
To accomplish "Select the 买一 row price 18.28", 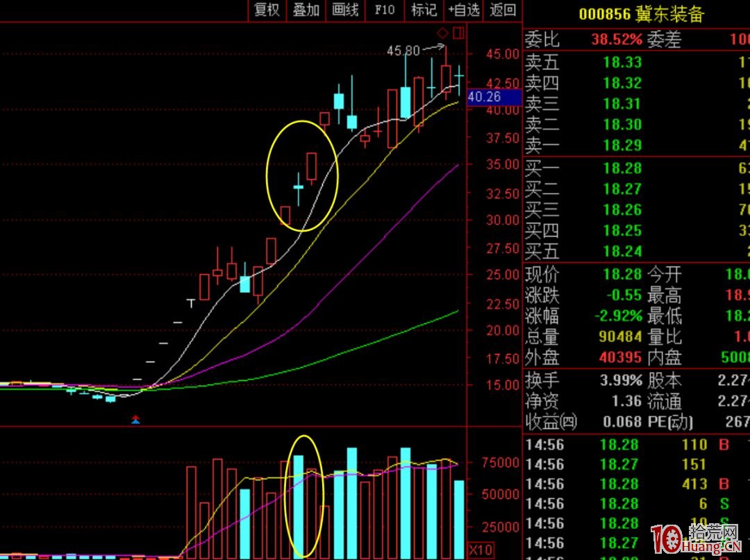I will pyautogui.click(x=622, y=168).
